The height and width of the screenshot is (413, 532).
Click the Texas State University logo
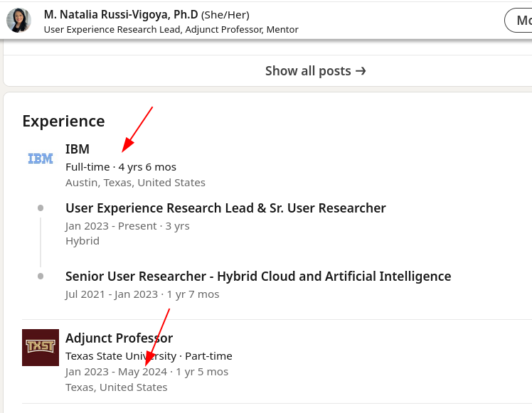(41, 347)
